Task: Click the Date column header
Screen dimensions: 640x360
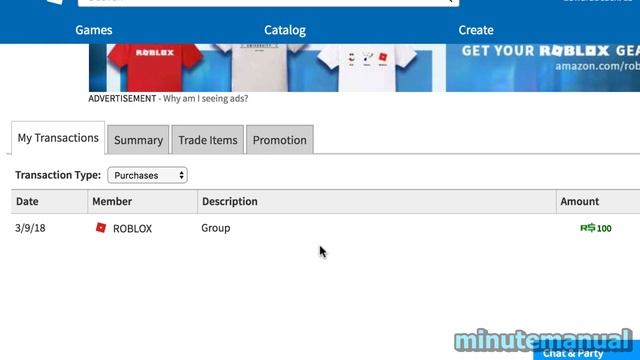Action: coord(49,202)
